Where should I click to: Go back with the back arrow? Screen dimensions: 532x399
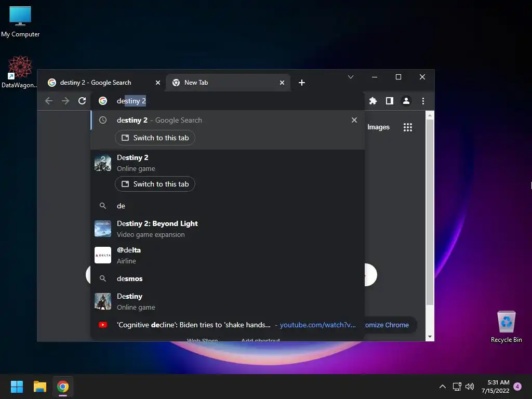point(49,101)
